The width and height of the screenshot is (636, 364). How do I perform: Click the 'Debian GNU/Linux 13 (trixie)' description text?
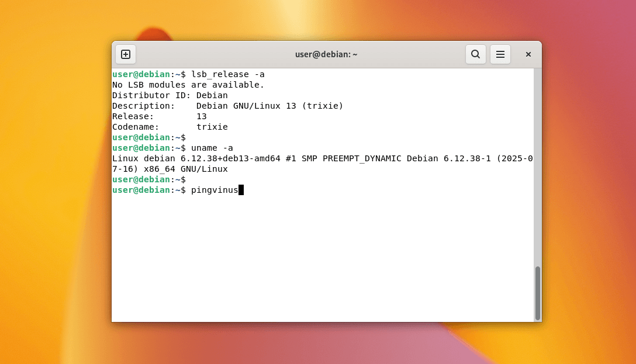coord(269,106)
